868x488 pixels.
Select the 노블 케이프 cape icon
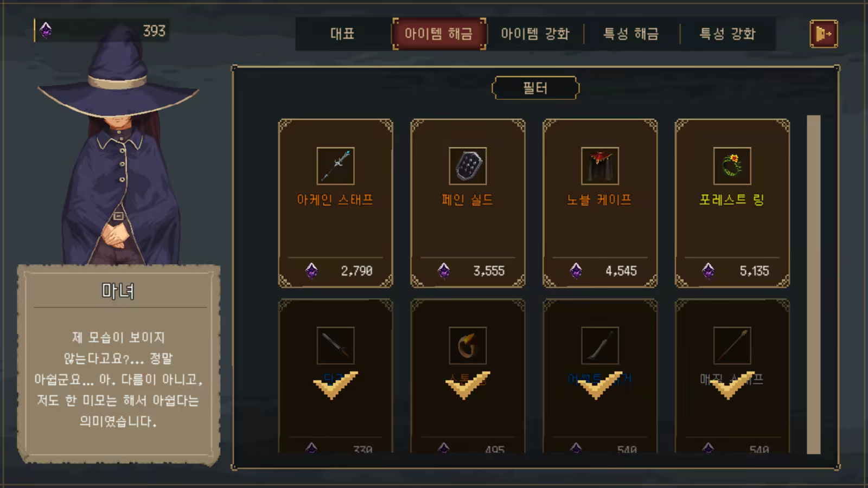[599, 166]
